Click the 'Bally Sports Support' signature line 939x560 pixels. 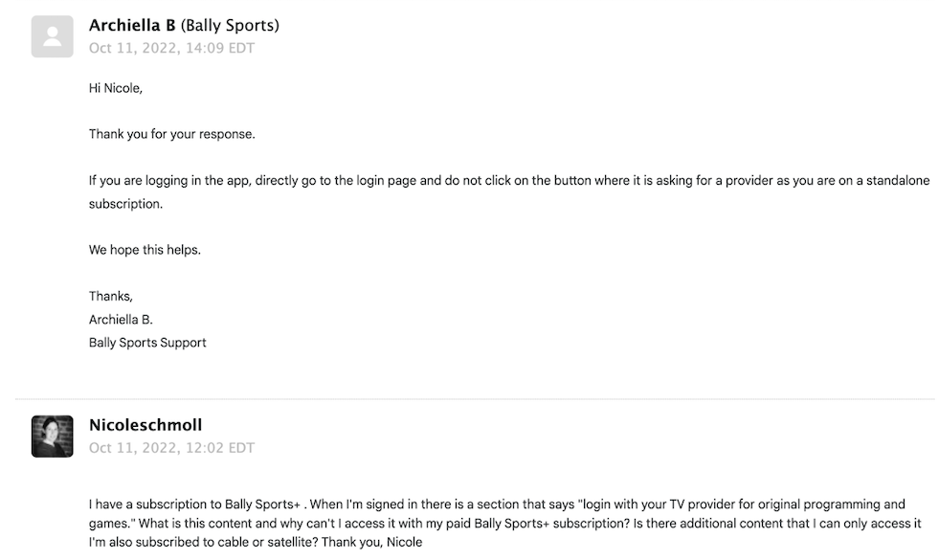pos(147,344)
